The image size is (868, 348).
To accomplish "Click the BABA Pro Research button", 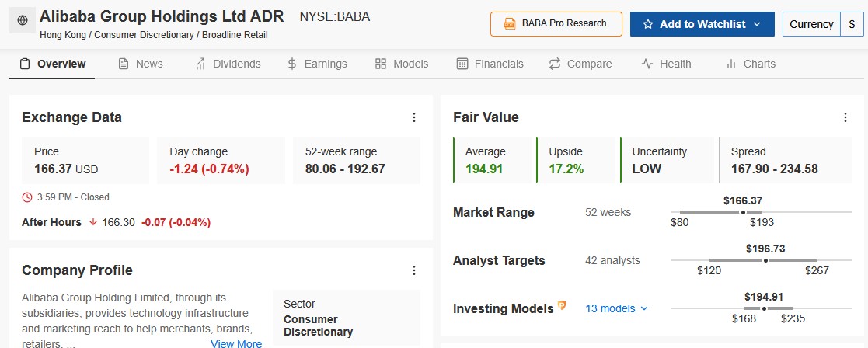I will coord(556,23).
